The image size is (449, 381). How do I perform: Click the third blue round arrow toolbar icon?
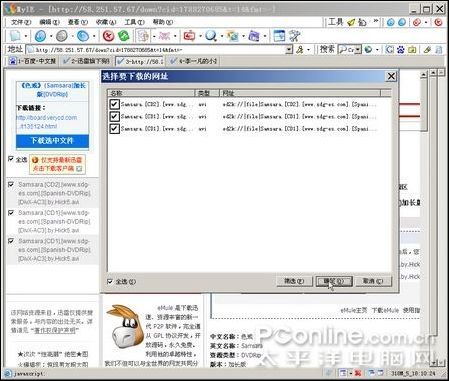pos(83,36)
